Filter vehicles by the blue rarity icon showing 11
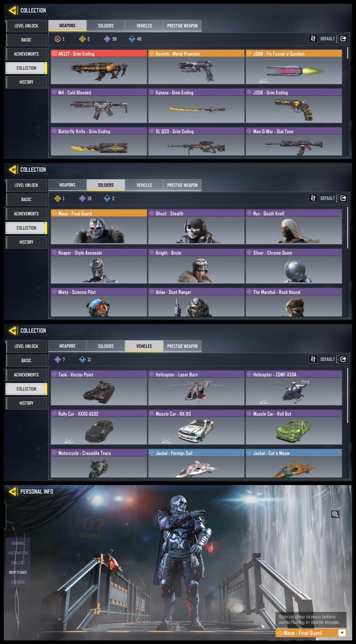This screenshot has width=356, height=644. pos(82,360)
